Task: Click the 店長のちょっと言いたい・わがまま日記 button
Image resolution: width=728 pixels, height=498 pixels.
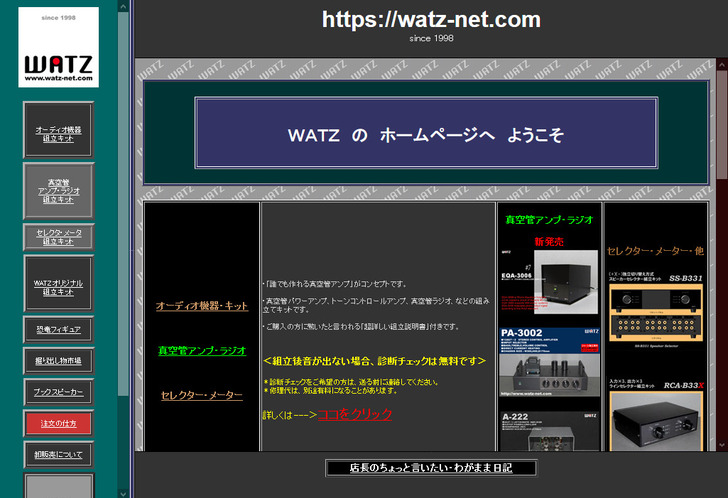Action: pos(431,468)
